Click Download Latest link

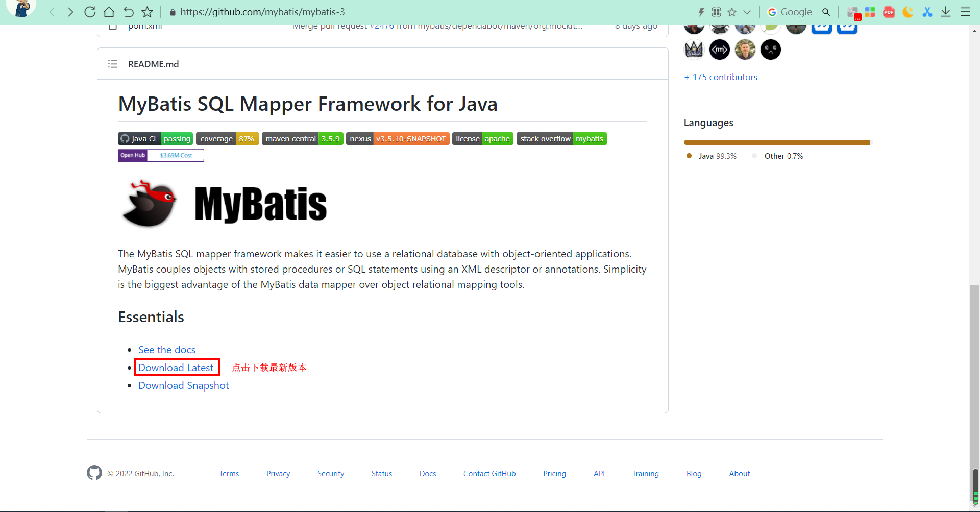pos(176,368)
